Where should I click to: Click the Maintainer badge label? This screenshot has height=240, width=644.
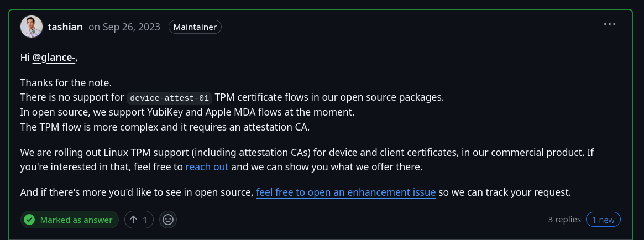point(195,27)
